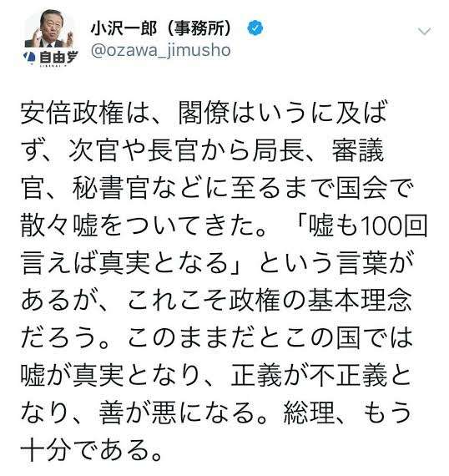Image resolution: width=449 pixels, height=476 pixels.
Task: Click the 基本理念 word in tweet
Action: click(360, 301)
